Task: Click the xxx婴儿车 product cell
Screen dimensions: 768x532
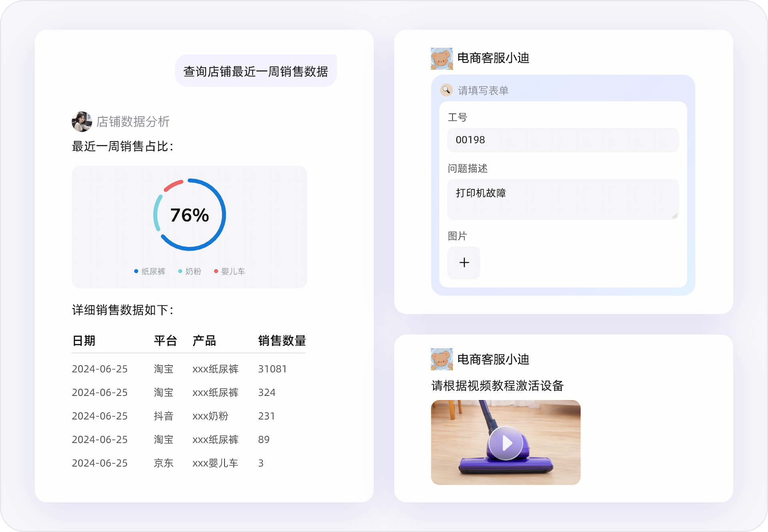Action: [215, 463]
